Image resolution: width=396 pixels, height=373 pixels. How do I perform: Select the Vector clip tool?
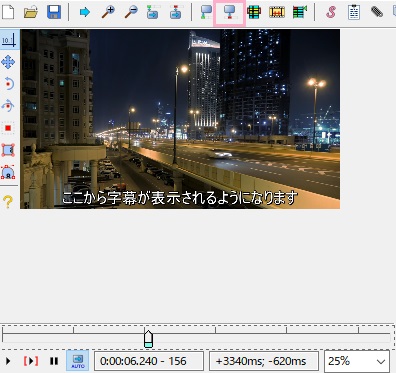(8, 172)
